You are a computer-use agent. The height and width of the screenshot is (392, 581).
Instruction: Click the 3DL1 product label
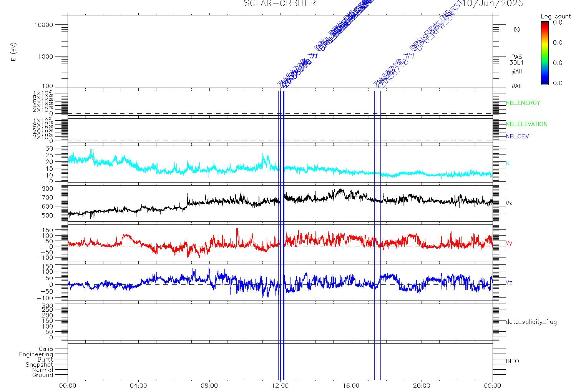[516, 63]
